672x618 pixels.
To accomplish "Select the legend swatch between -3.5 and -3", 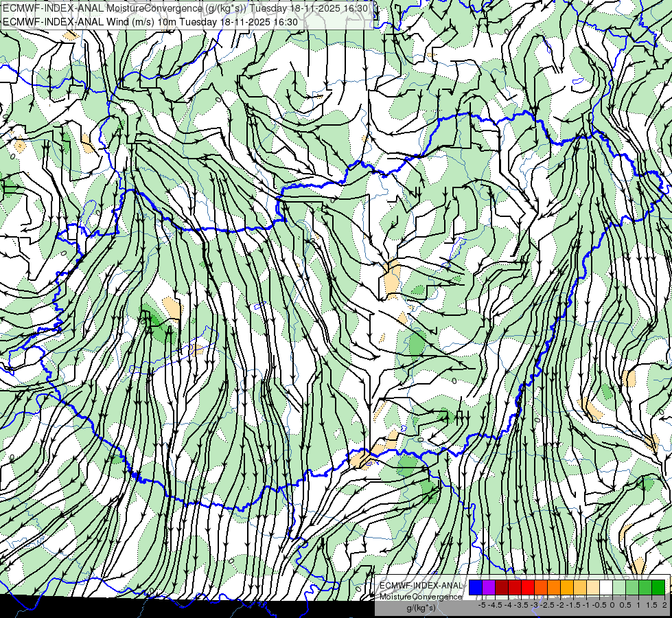I will (x=528, y=587).
